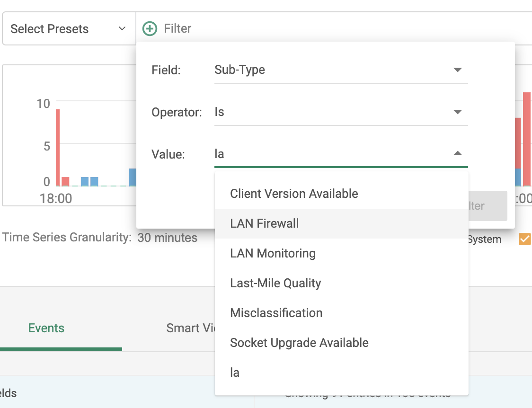Collapse the Value suggestions with the chevron

point(457,154)
